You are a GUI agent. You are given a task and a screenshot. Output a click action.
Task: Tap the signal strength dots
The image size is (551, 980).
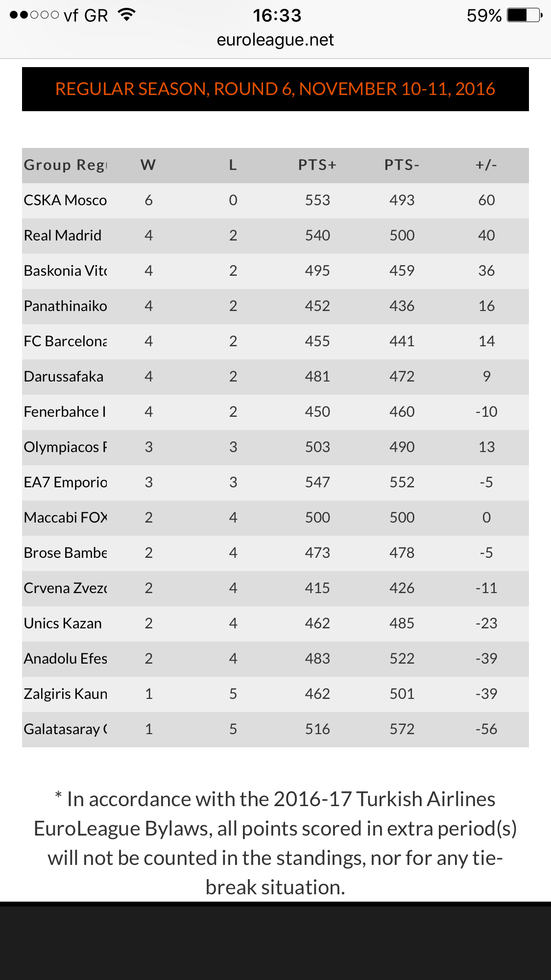pos(34,15)
